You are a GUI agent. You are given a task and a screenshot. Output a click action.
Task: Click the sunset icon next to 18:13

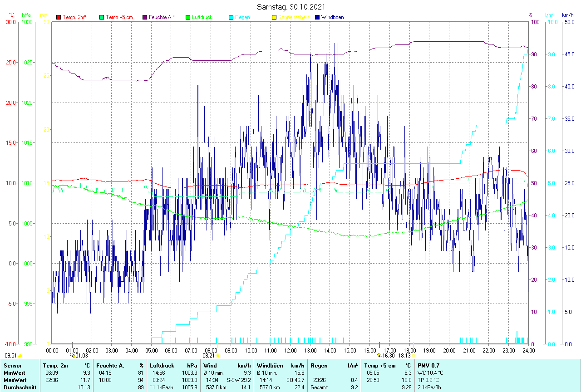(414, 356)
